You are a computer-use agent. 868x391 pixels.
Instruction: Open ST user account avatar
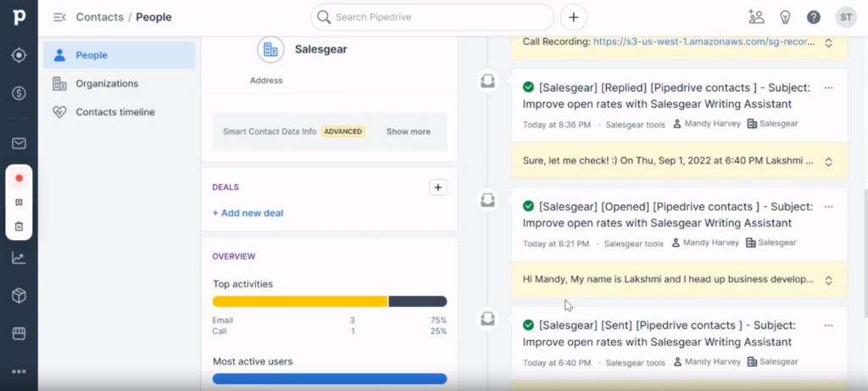pyautogui.click(x=846, y=17)
